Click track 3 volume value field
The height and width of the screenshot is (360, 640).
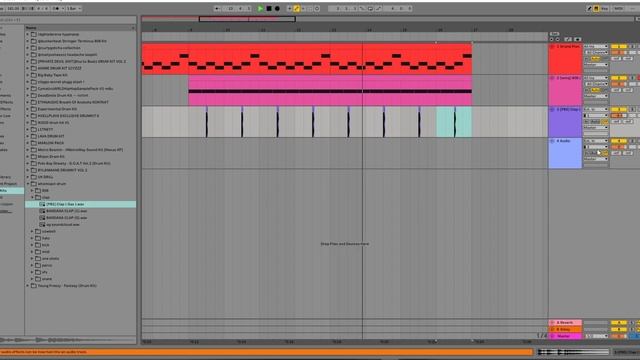point(618,116)
